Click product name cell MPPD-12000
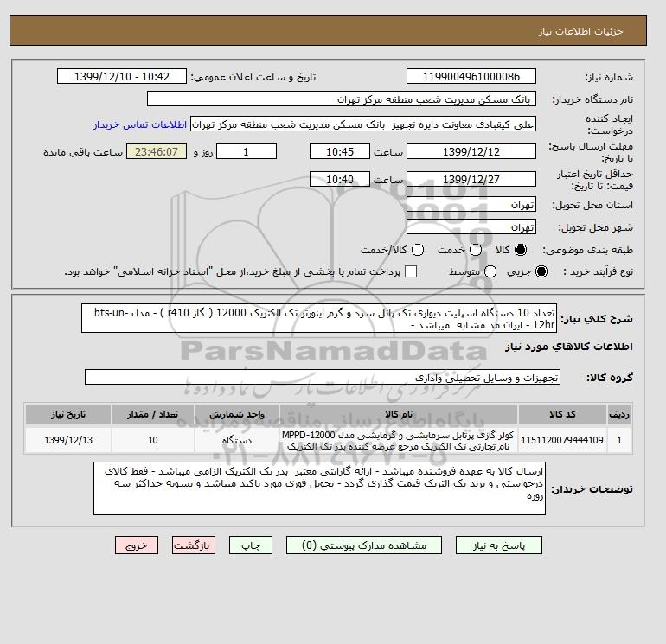This screenshot has height=644, width=666. (399, 440)
